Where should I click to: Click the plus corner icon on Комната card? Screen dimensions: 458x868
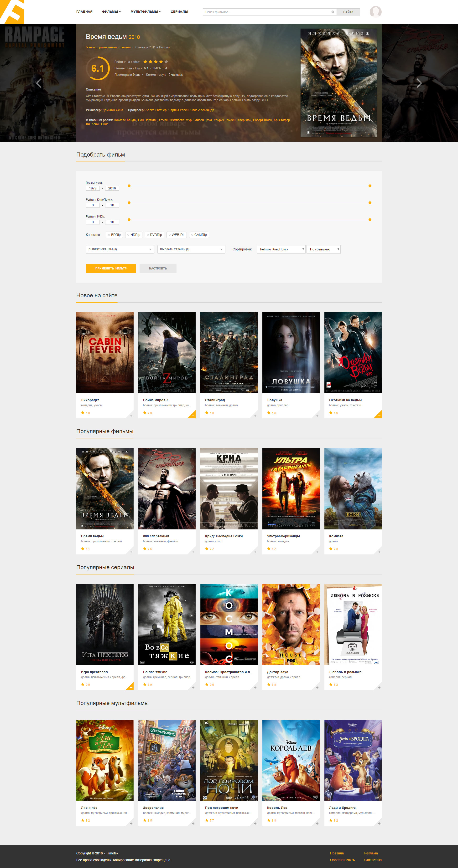[379, 552]
